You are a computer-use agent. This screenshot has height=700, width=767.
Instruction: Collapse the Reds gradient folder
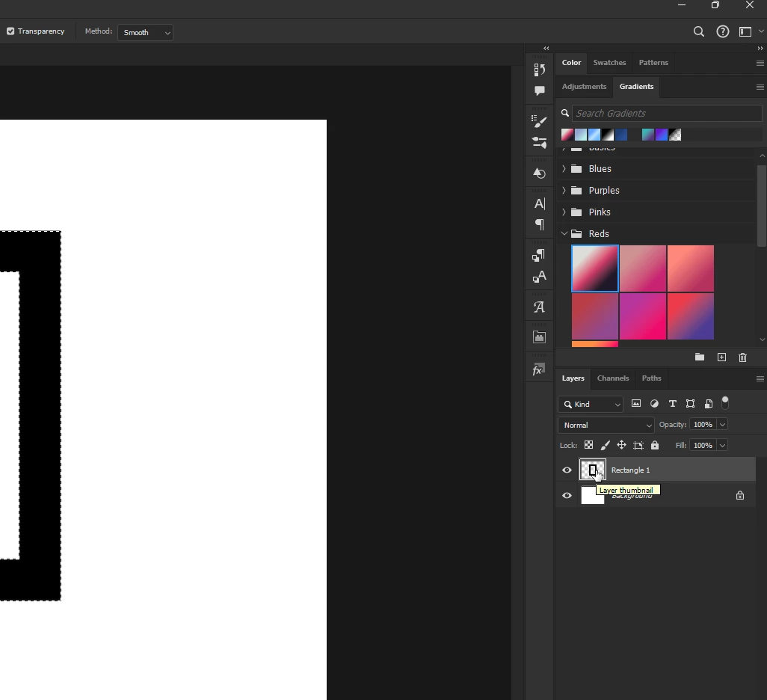(x=564, y=233)
